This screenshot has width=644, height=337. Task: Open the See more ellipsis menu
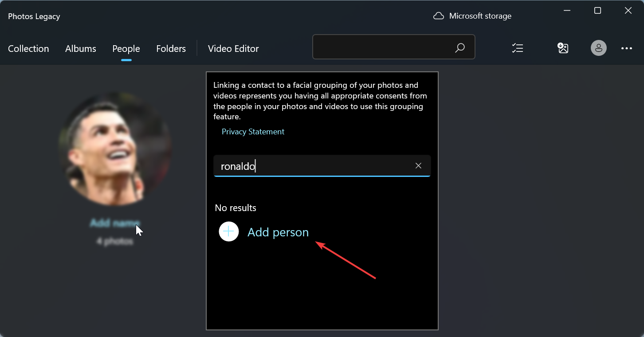point(627,48)
